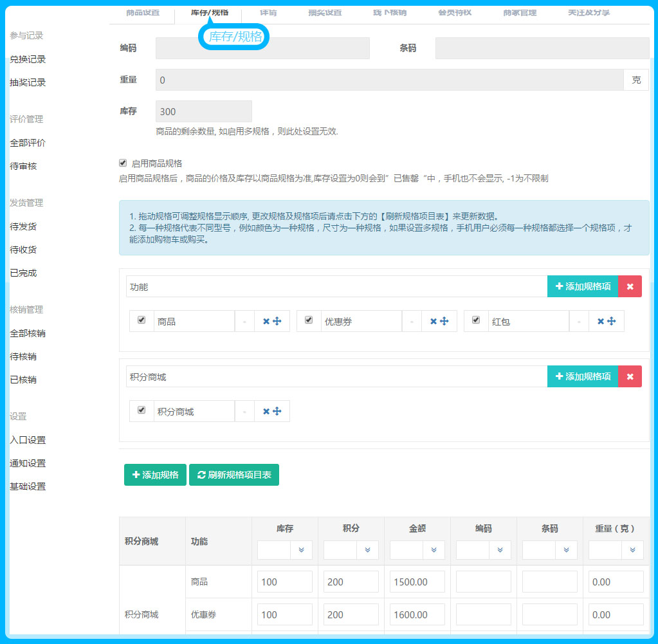
Task: Toggle the 启用商品规格 checkbox
Action: (x=123, y=163)
